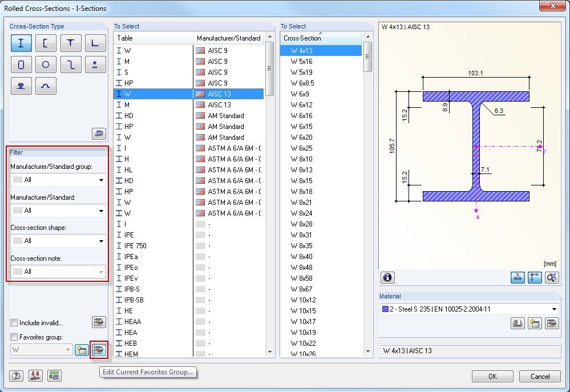Open the Cross-section note dropdown

(x=58, y=272)
